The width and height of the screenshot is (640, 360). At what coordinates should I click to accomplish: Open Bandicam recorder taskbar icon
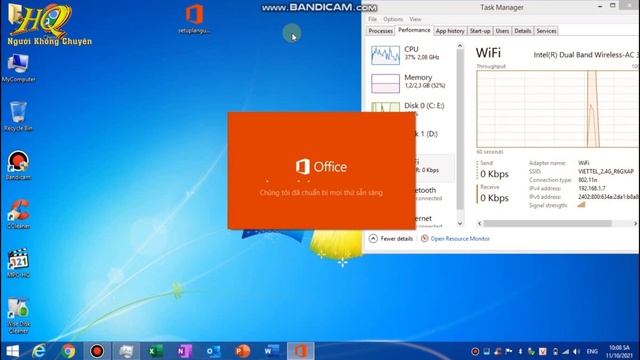click(x=97, y=351)
